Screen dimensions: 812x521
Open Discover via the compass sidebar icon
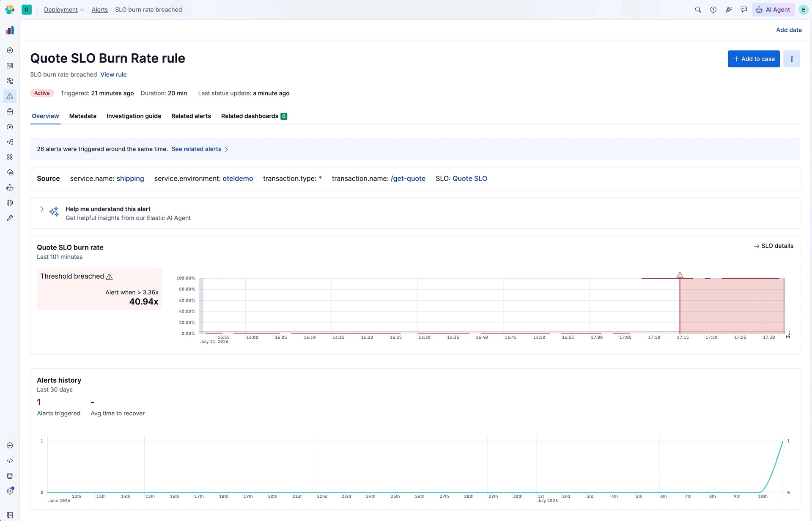click(10, 50)
